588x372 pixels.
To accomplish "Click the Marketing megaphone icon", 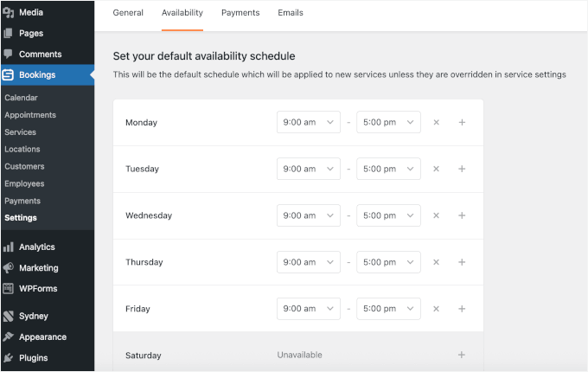I will 9,267.
